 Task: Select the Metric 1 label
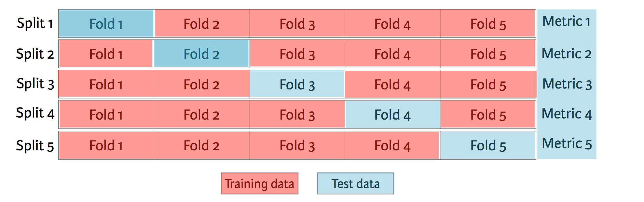[567, 21]
